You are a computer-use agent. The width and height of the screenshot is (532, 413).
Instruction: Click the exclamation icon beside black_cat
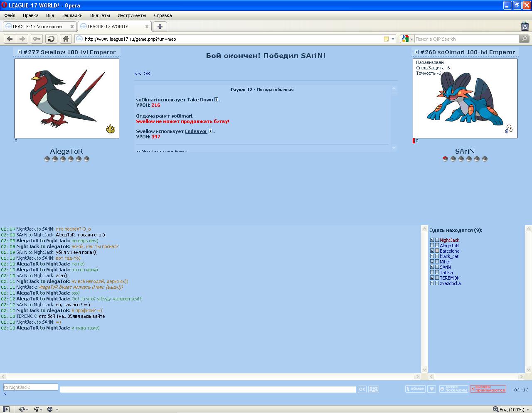tap(437, 256)
